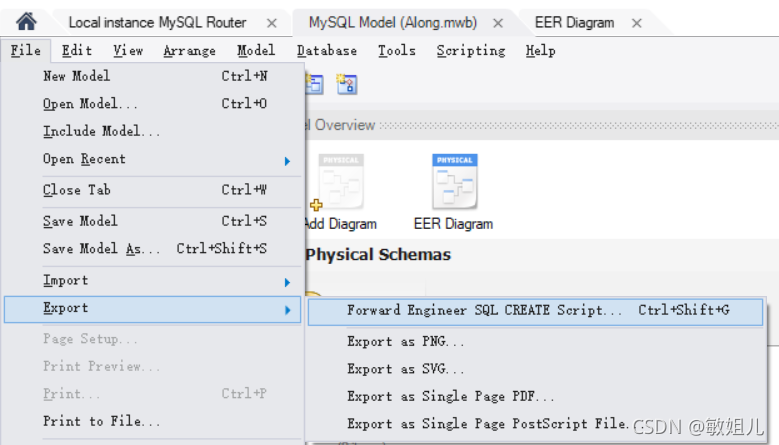The width and height of the screenshot is (779, 445).
Task: Select Include Model... entry
Action: pyautogui.click(x=153, y=131)
